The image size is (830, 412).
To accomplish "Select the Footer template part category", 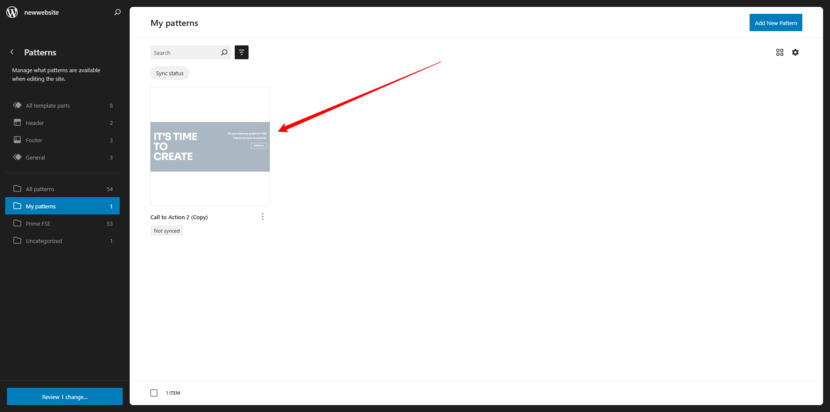I will click(x=62, y=140).
